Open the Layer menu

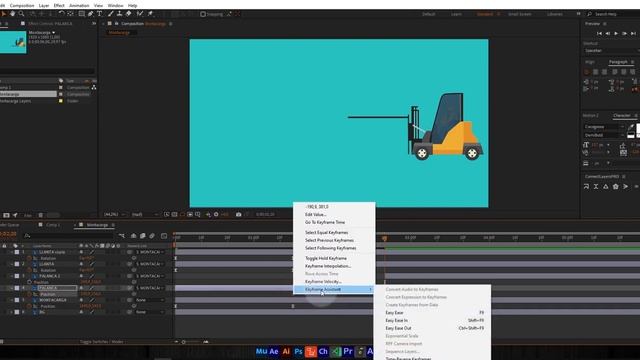(44, 6)
